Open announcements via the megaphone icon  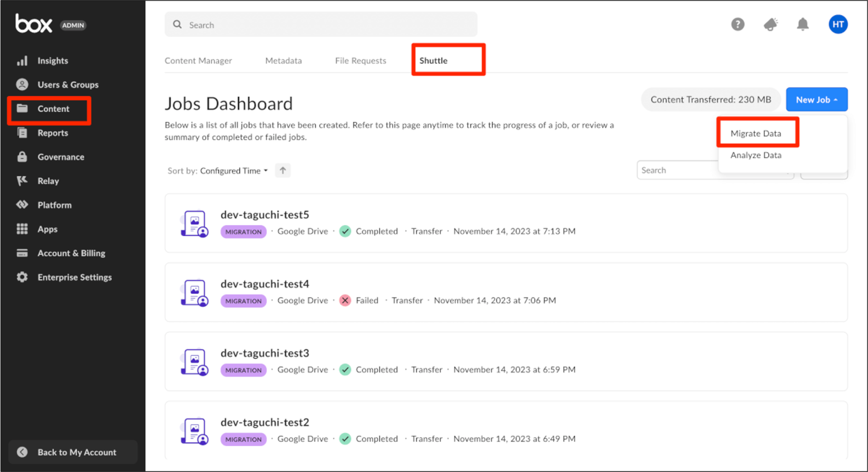point(770,24)
